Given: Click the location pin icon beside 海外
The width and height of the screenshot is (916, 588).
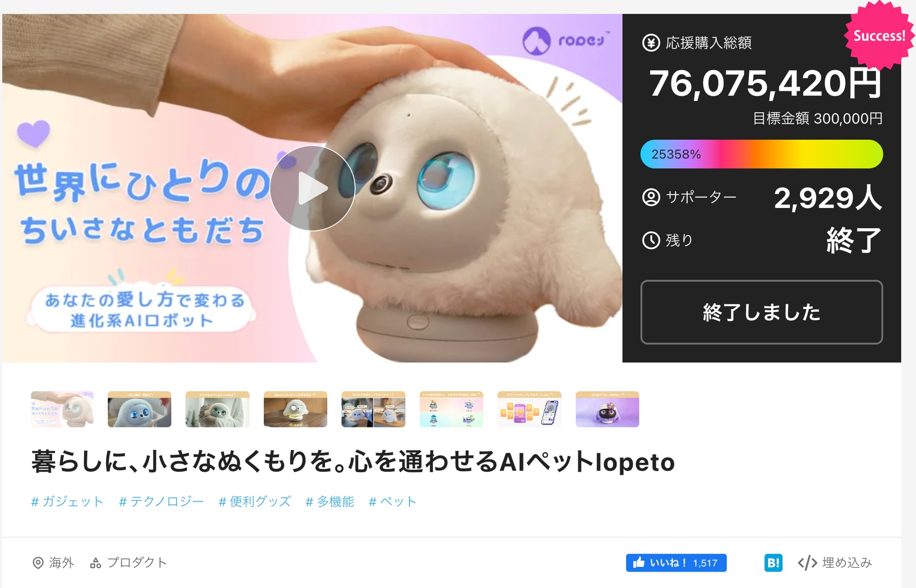Looking at the screenshot, I should 38,563.
